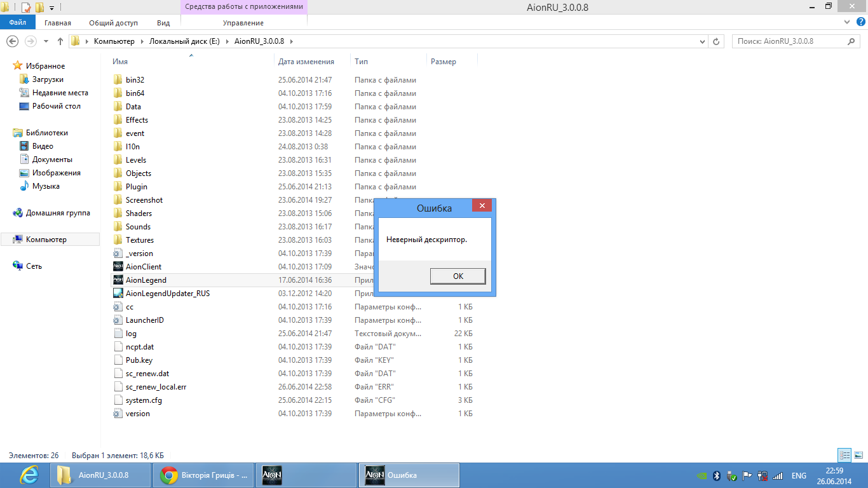Click the Forward navigation arrow
The width and height of the screenshot is (868, 488).
tap(31, 41)
